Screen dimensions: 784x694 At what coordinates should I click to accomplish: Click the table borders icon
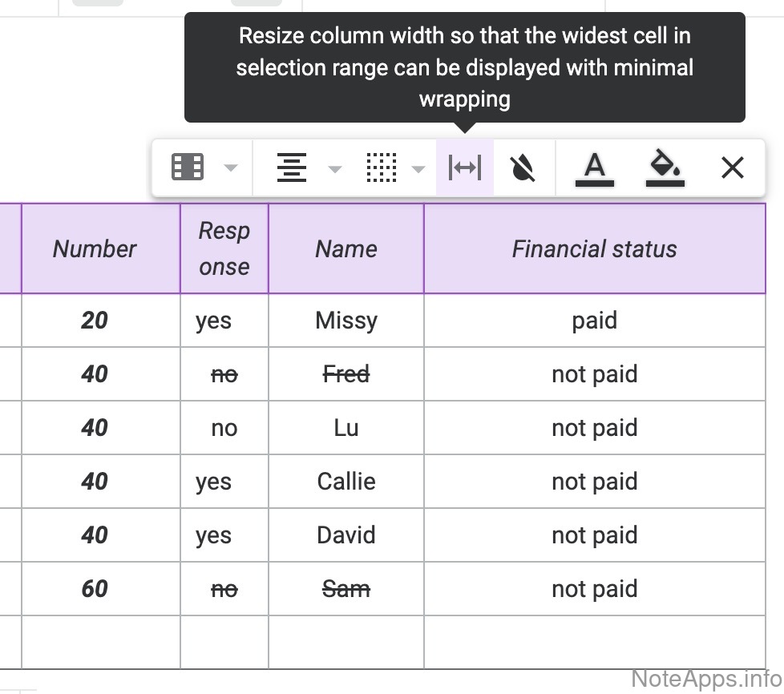click(x=381, y=167)
